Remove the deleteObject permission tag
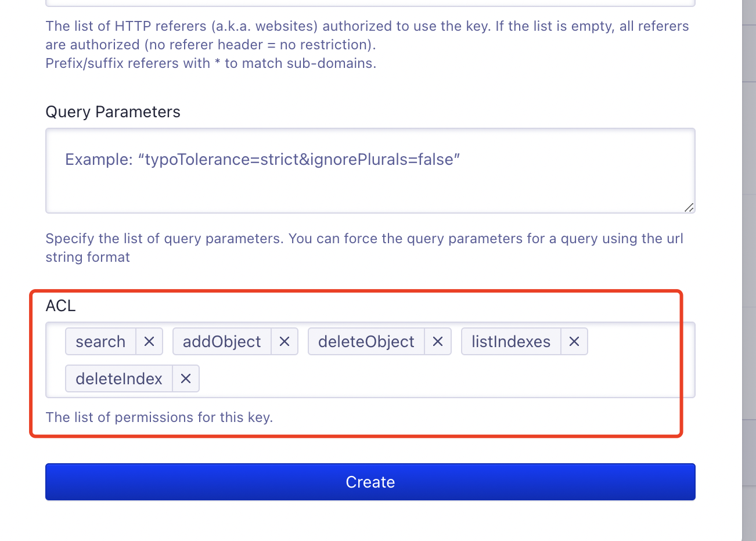This screenshot has width=756, height=541. click(438, 341)
